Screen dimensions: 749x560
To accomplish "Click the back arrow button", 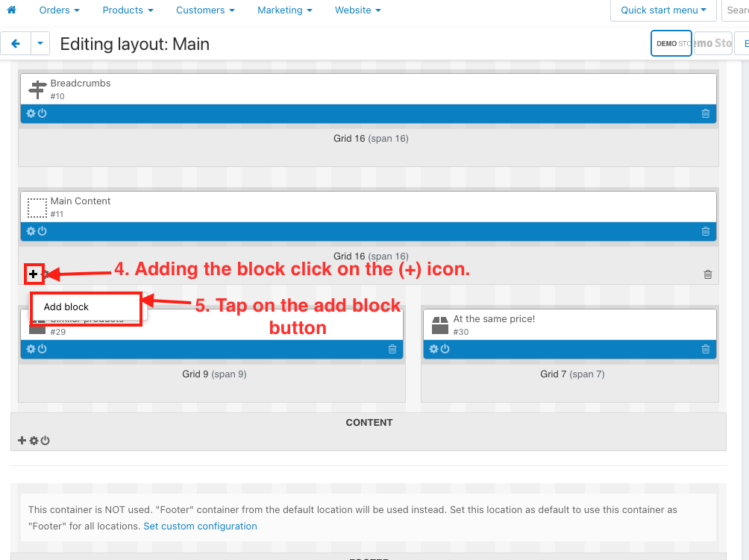I will 16,44.
